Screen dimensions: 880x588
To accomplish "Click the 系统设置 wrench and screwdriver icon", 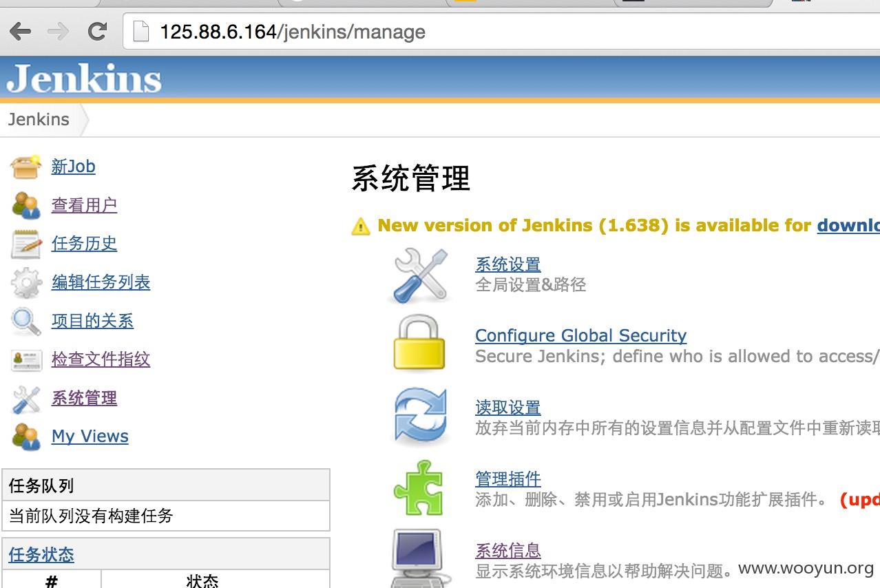I will tap(420, 276).
